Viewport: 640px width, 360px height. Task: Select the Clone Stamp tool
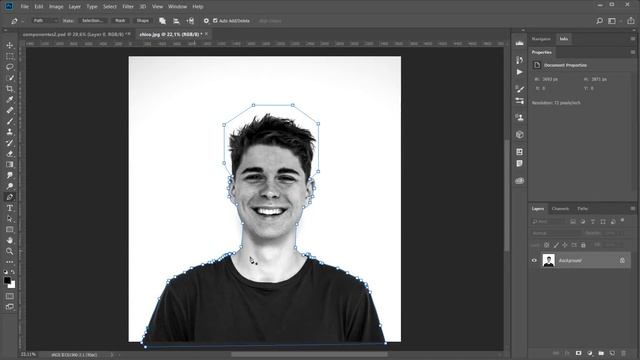tap(10, 132)
